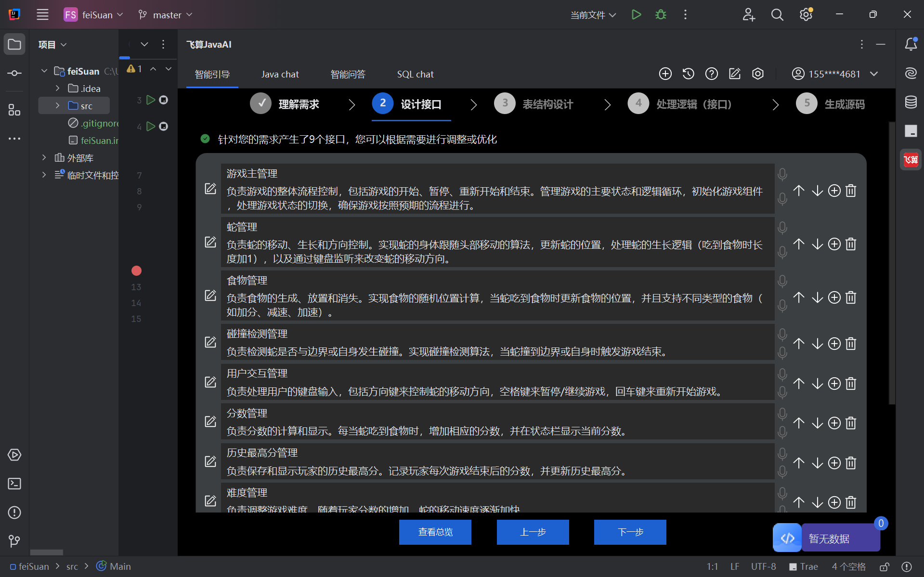Expand 外部库 node
Screen dimensions: 924x577
pyautogui.click(x=44, y=157)
